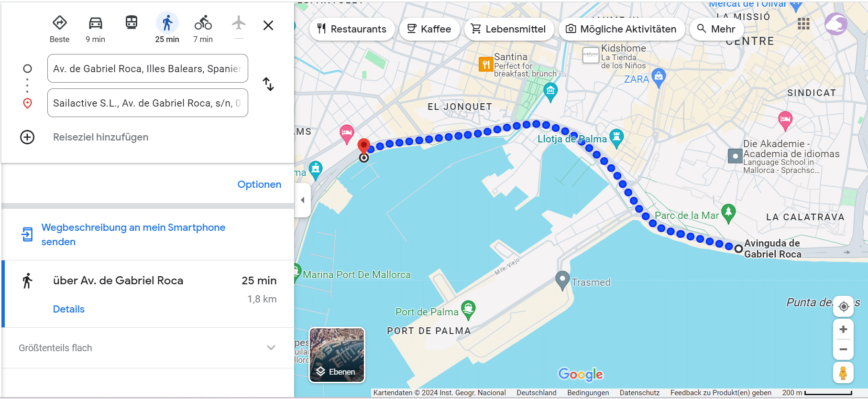
Task: Open Mehr category search chip
Action: click(716, 29)
